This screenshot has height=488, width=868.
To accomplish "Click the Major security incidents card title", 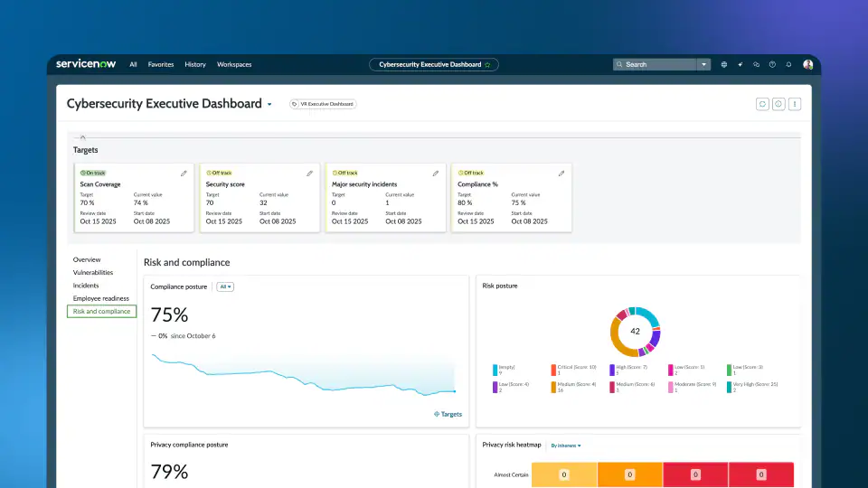I will (x=364, y=184).
